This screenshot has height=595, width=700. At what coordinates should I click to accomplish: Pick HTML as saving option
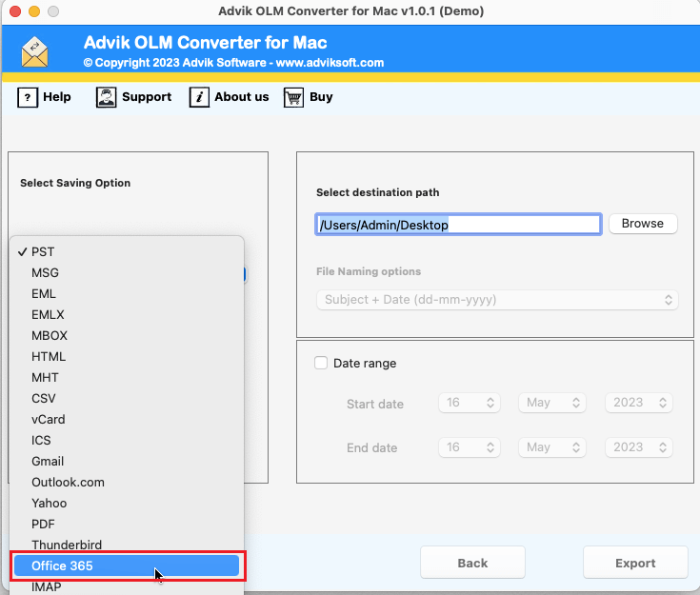point(127,357)
